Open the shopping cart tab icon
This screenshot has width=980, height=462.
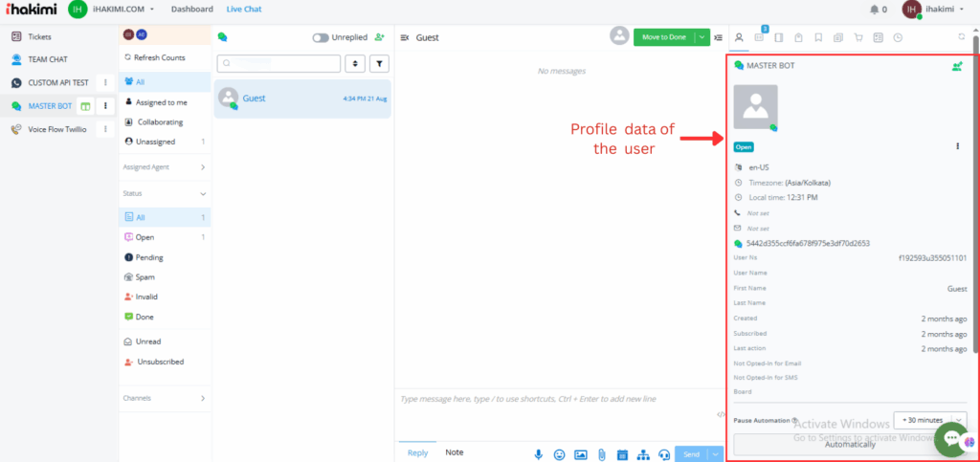[857, 38]
